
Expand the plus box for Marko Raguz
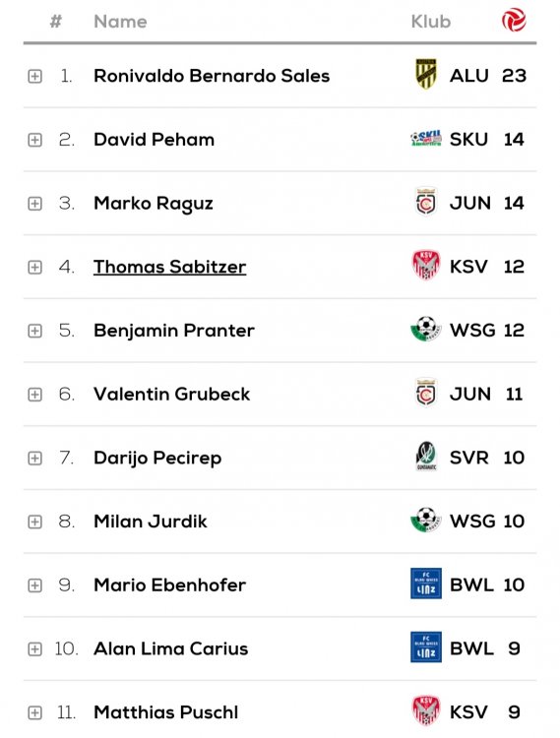[34, 204]
